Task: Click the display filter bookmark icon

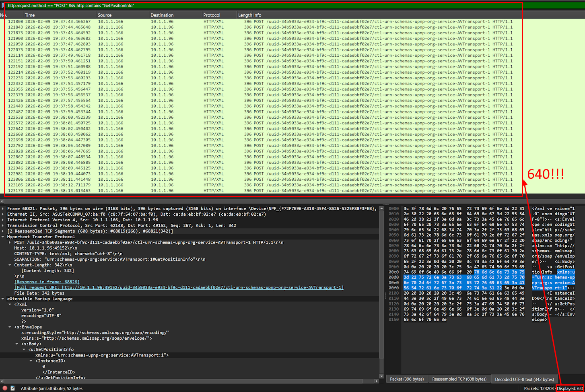Action: pyautogui.click(x=3, y=6)
